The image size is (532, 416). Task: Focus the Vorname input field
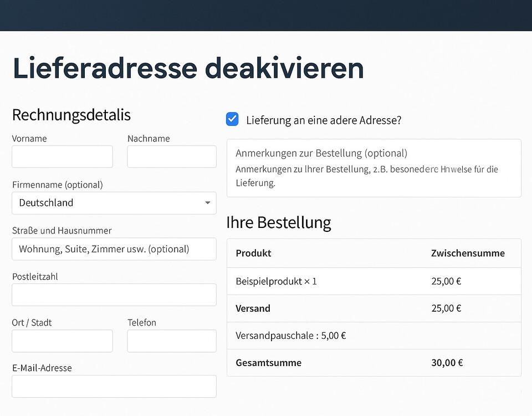[63, 156]
